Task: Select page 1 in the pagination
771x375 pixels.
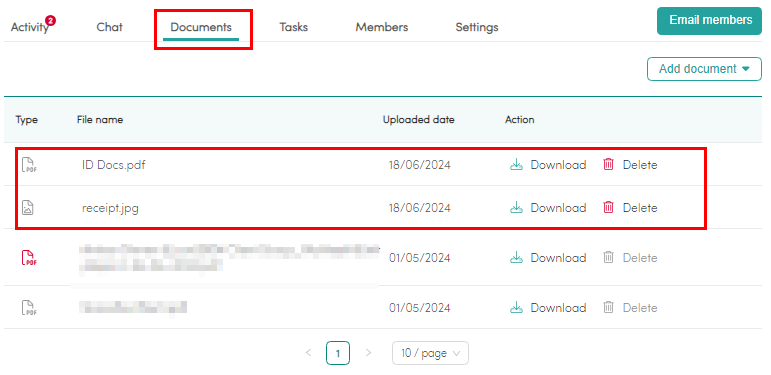Action: tap(338, 353)
